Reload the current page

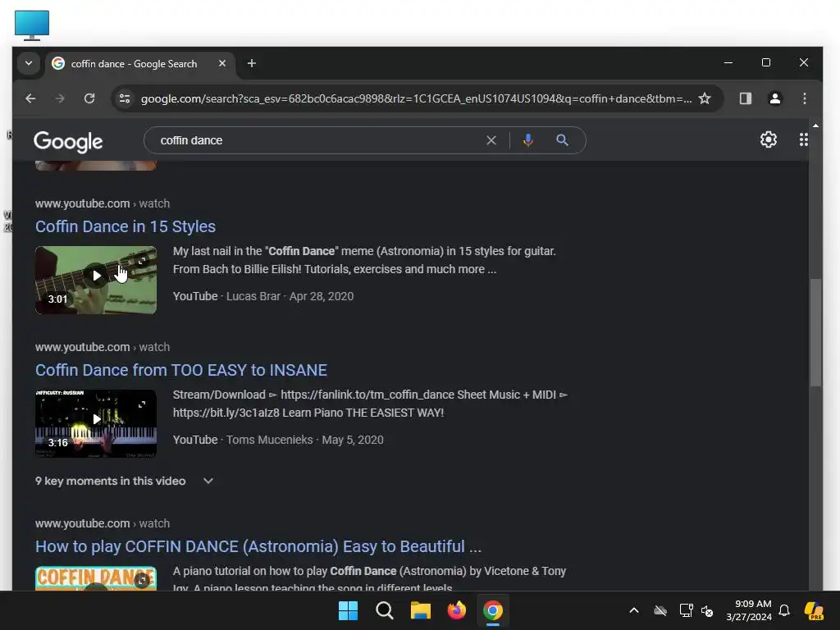[89, 98]
